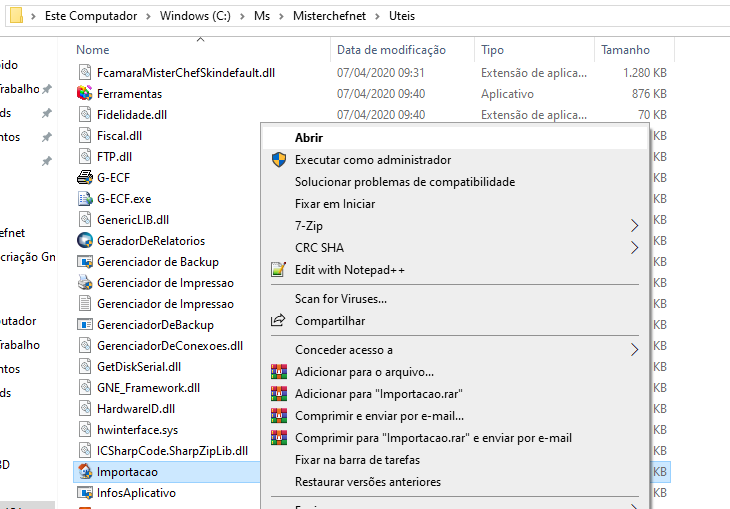
Task: Click the GeradorDeRelatorios globe icon
Action: [85, 240]
